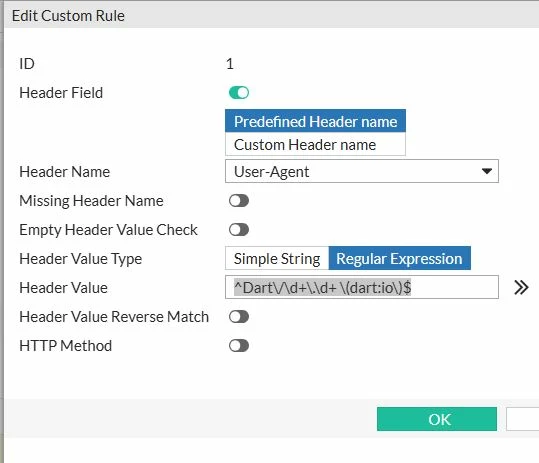Enable Empty Header Value Check toggle
Screen dimensions: 539x463
pyautogui.click(x=239, y=230)
